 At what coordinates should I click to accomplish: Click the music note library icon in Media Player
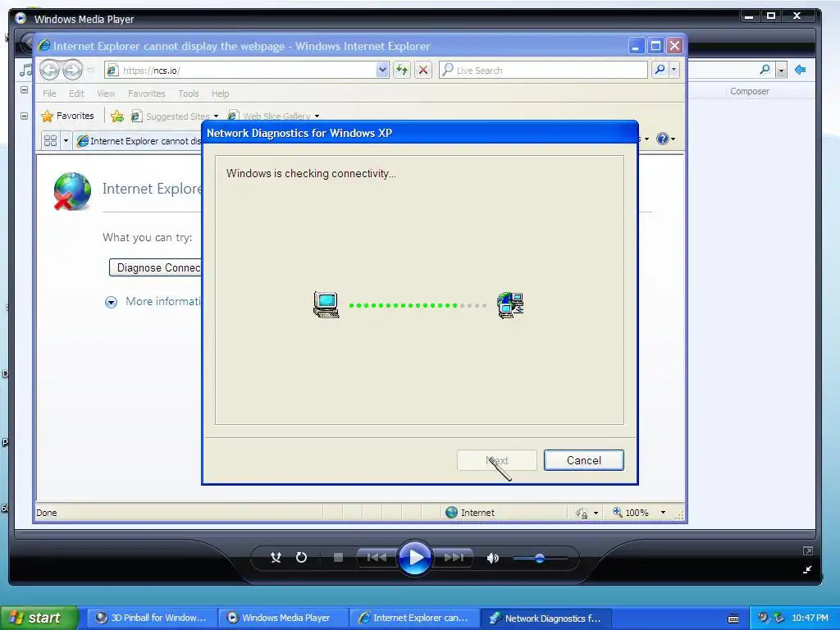pyautogui.click(x=25, y=70)
